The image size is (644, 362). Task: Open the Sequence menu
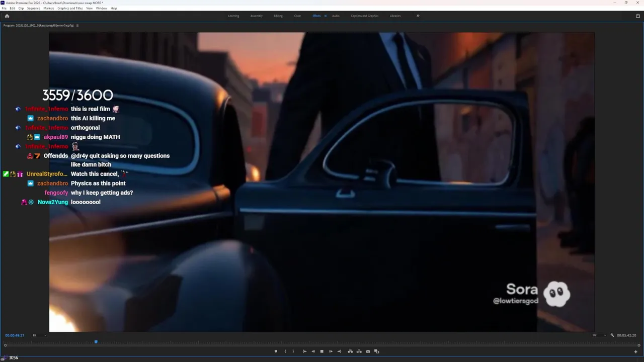[34, 8]
